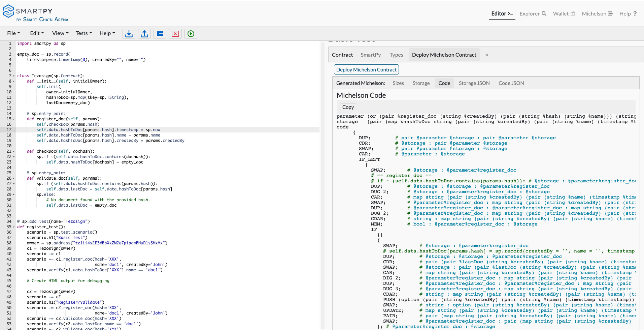The image size is (644, 330).
Task: Run the script with the green play icon
Action: [191, 34]
